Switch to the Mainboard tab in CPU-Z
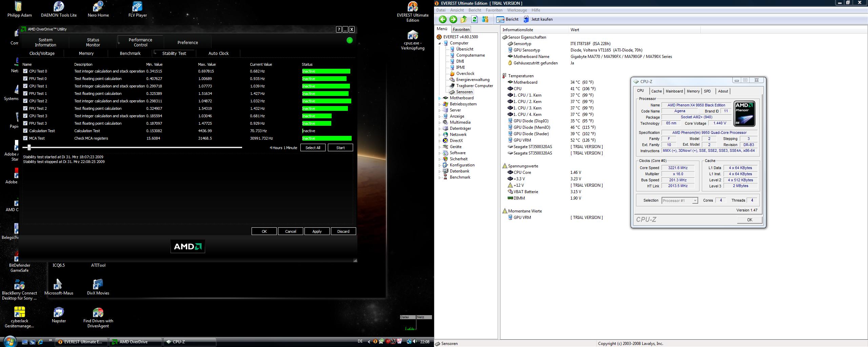This screenshot has width=868, height=347. tap(674, 91)
